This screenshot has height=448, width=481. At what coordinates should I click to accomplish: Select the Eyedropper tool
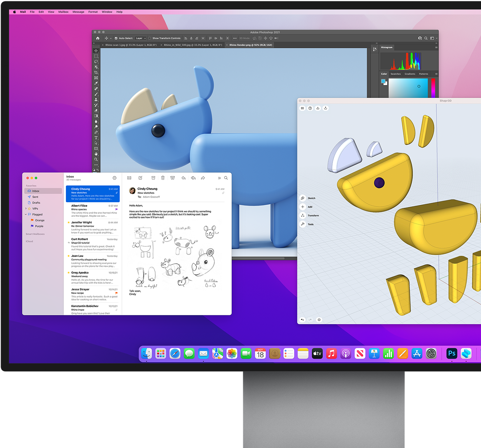coord(96,83)
